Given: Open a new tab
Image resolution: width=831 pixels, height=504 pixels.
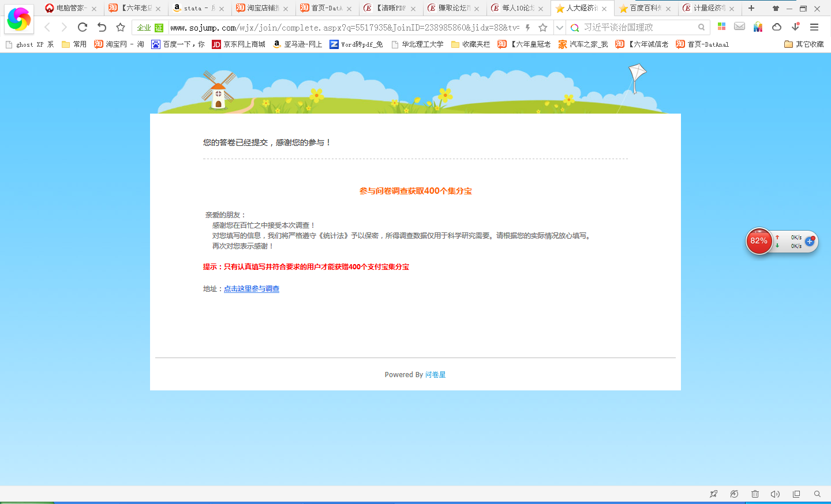Looking at the screenshot, I should click(x=751, y=8).
